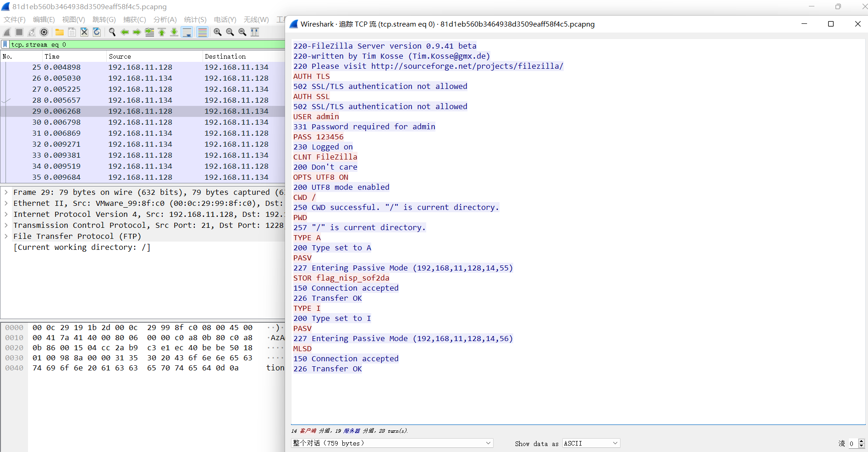The image size is (868, 452).
Task: Sort by the Source column header
Action: tap(154, 56)
